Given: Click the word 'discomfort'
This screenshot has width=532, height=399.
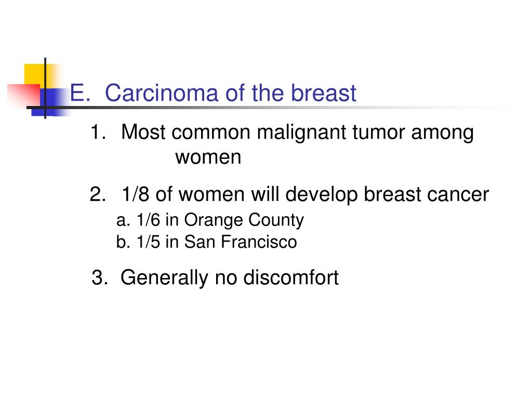Looking at the screenshot, I should (x=291, y=277).
